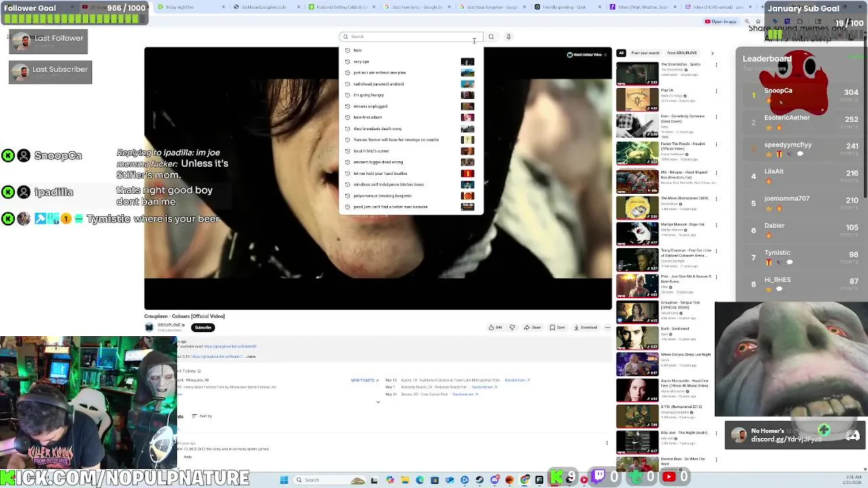Open options for The Strumbellas - Spirits
This screenshot has height=488, width=868.
tap(716, 64)
